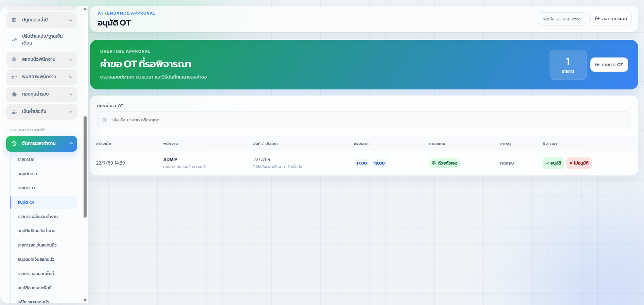644x305 pixels.
Task: Click the ด้วยตัวเอง scan badge
Action: coord(444,163)
